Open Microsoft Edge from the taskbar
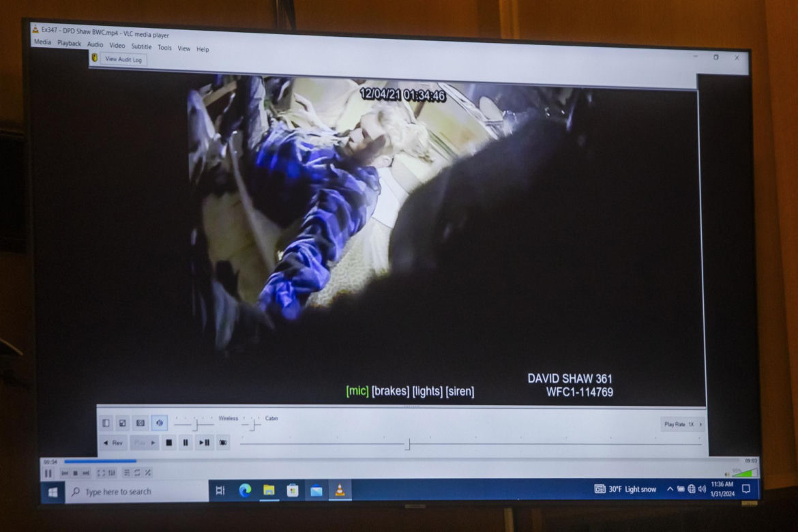 [x=245, y=490]
